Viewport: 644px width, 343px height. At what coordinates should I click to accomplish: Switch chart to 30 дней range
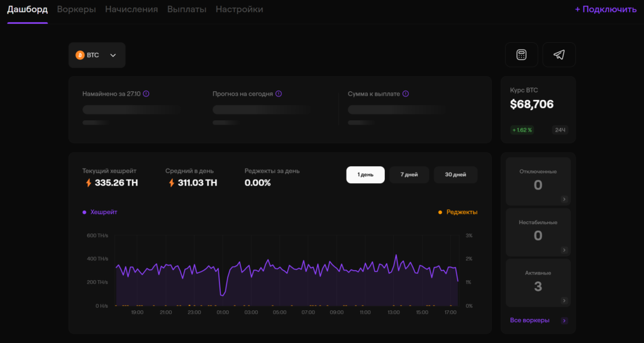tap(455, 175)
